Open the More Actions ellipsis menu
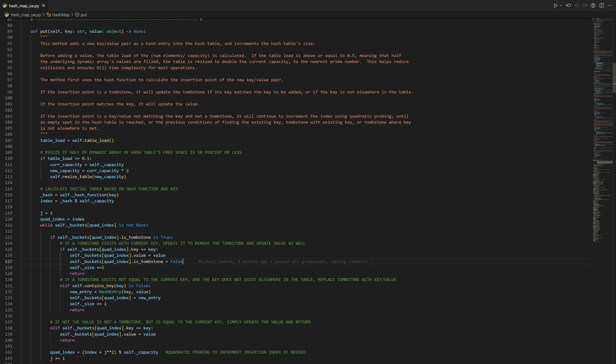 click(610, 5)
